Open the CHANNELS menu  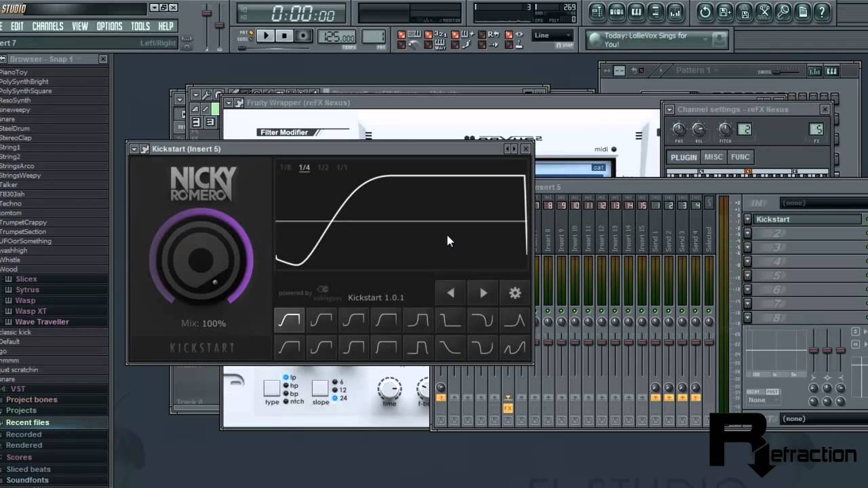tap(47, 26)
